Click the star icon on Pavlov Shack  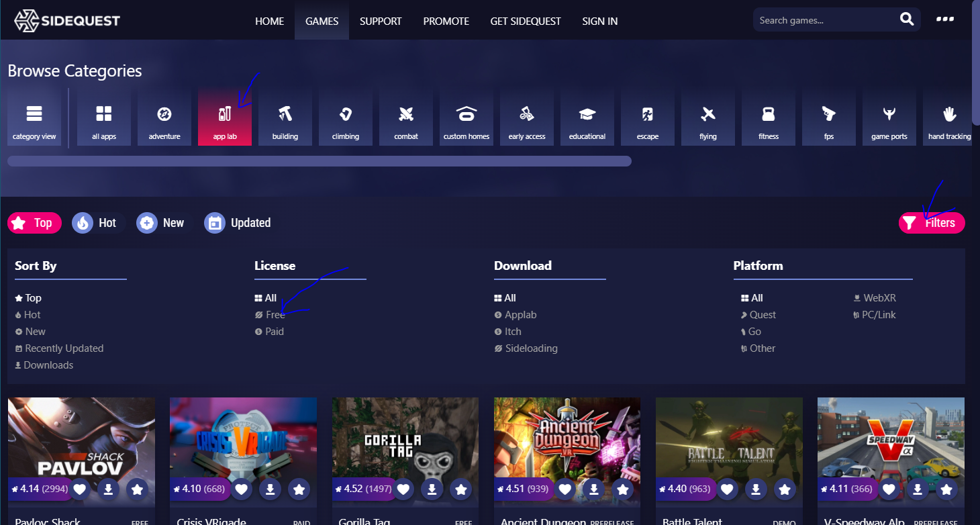click(x=137, y=489)
